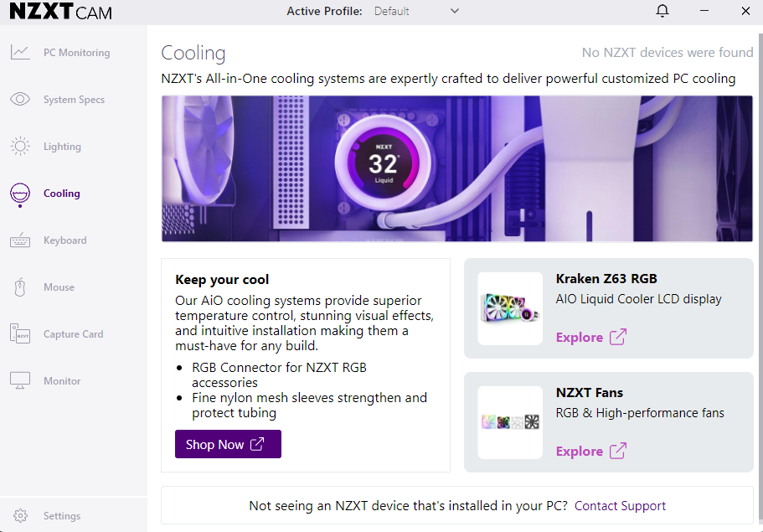The image size is (763, 532).
Task: Click external link icon beside Kraken Explore
Action: point(618,337)
